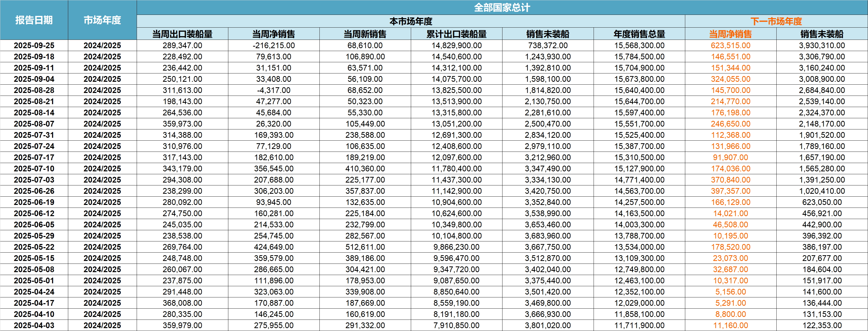Click the 年度销售总量 column header
This screenshot has width=868, height=331.
click(639, 34)
